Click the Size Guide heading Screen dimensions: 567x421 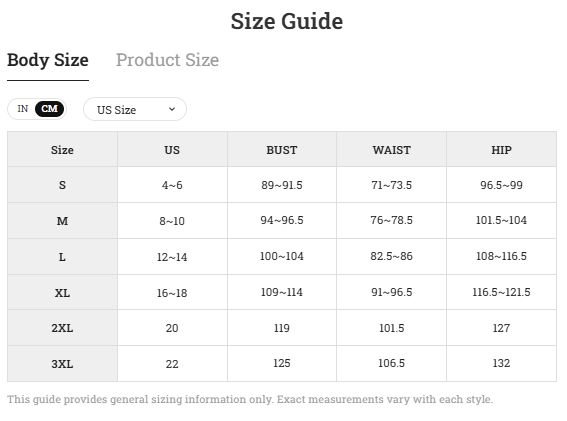(x=287, y=21)
